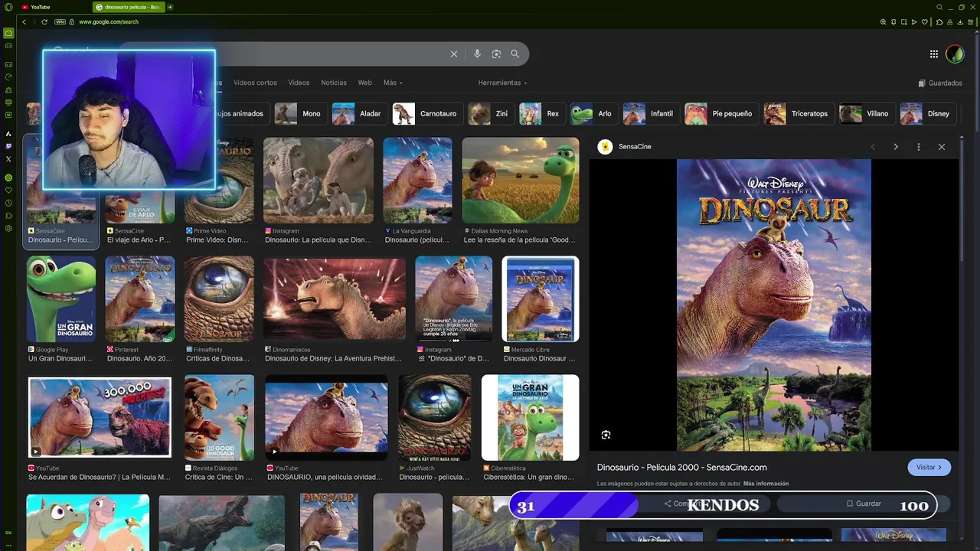Screen dimensions: 980x551
Task: Open browser extensions cube icon
Action: [939, 22]
